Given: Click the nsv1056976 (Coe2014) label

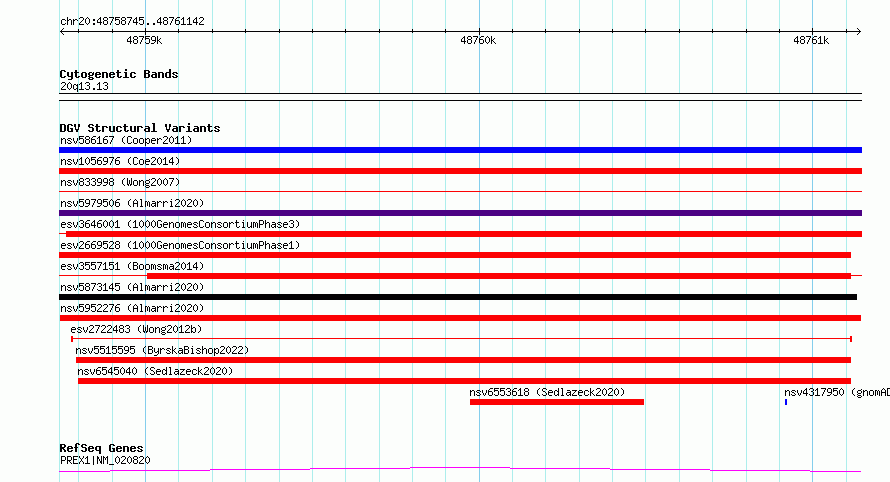Looking at the screenshot, I should pyautogui.click(x=120, y=161).
